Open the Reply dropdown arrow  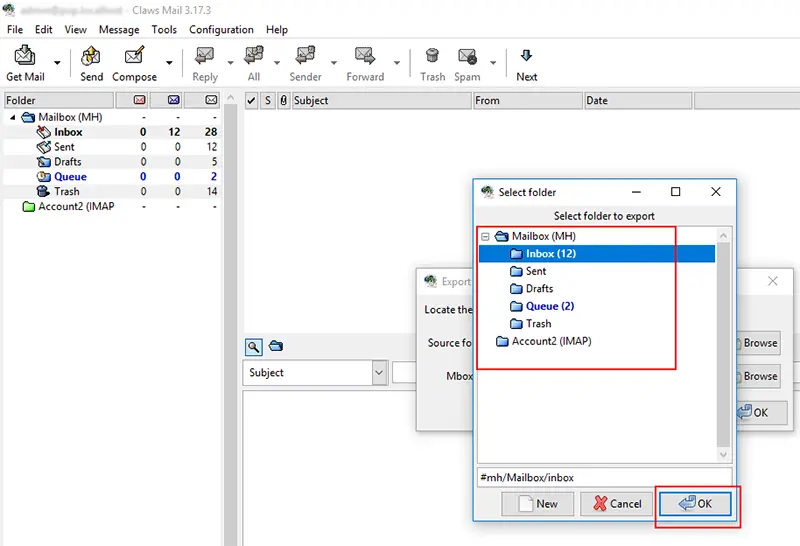tap(230, 63)
